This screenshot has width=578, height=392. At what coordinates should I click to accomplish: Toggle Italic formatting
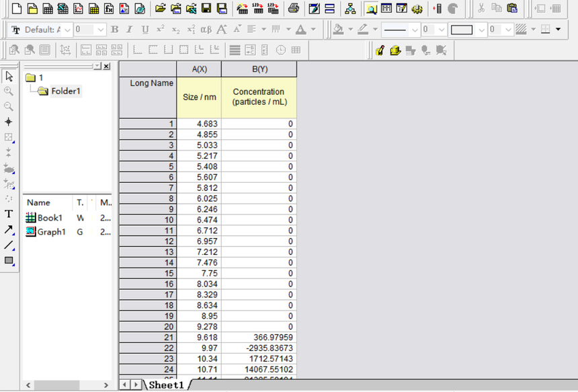pos(130,30)
